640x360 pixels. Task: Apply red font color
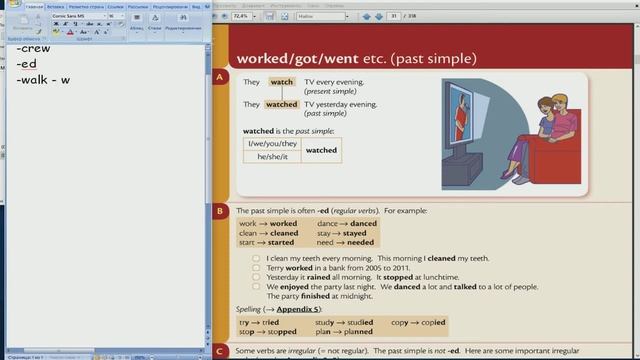coord(70,32)
